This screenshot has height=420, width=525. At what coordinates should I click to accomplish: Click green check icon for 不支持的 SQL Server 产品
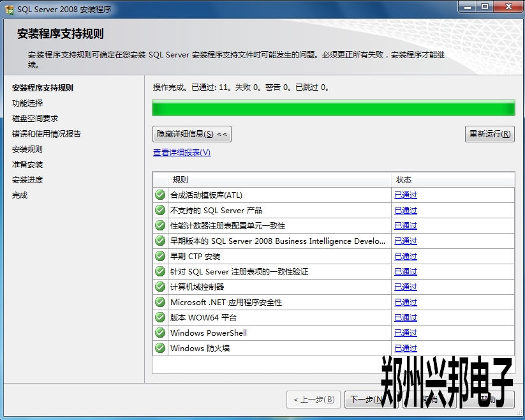(160, 210)
